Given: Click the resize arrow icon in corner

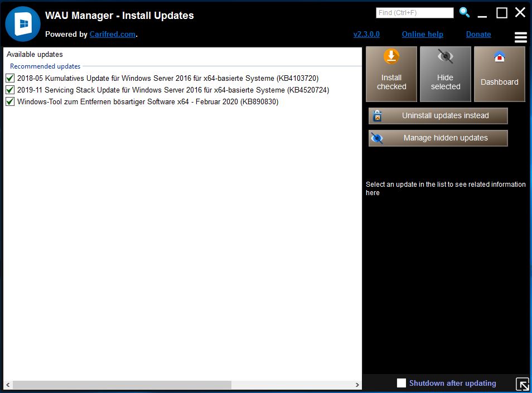Looking at the screenshot, I should [x=523, y=384].
